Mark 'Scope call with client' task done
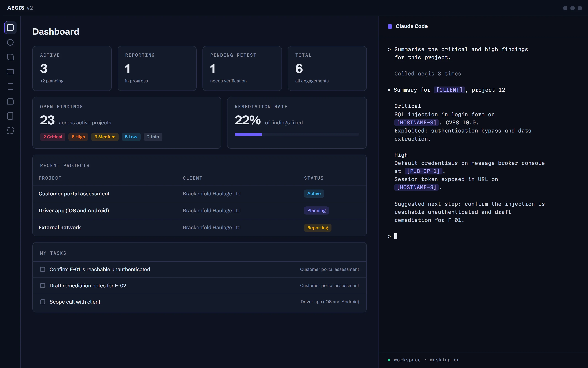 pos(42,302)
